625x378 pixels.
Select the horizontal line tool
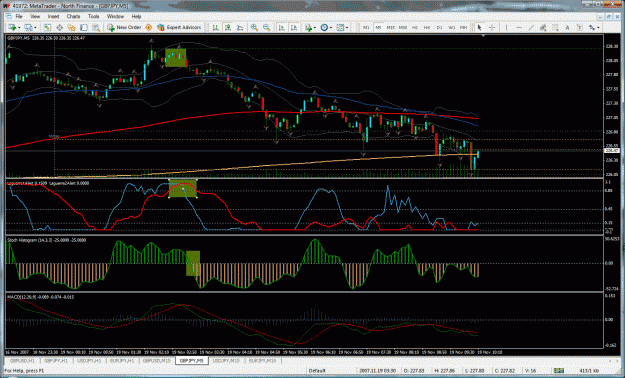click(x=519, y=28)
